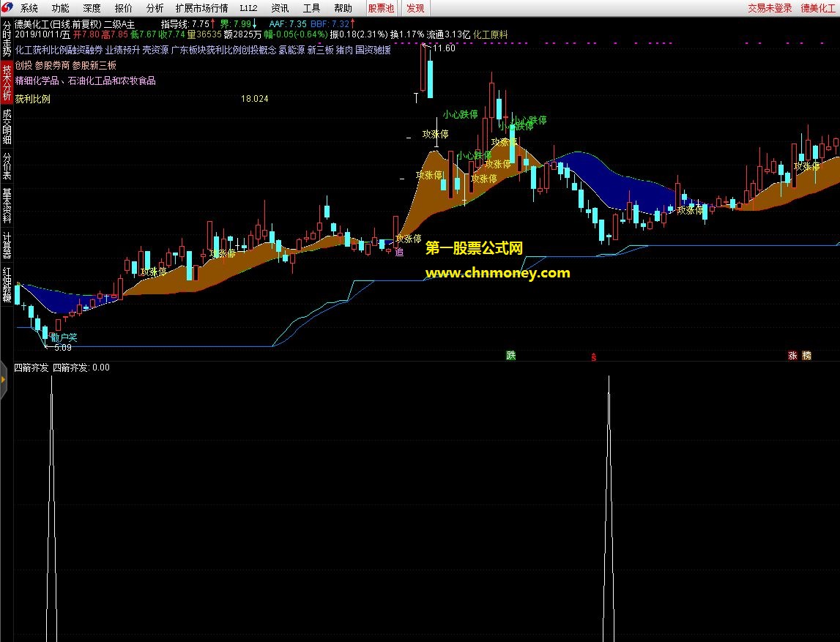Click the green 界: 7.99 indicator value
Viewport: 840px width, 642px height.
click(x=239, y=24)
